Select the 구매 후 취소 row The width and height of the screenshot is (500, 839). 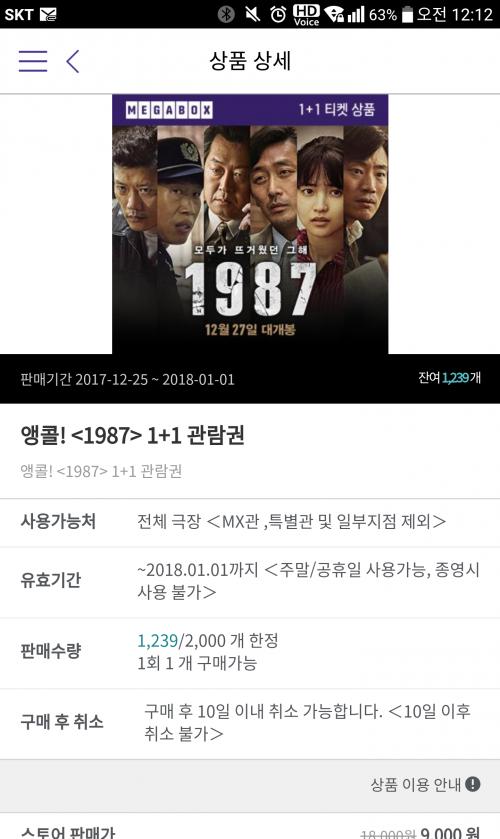250,723
